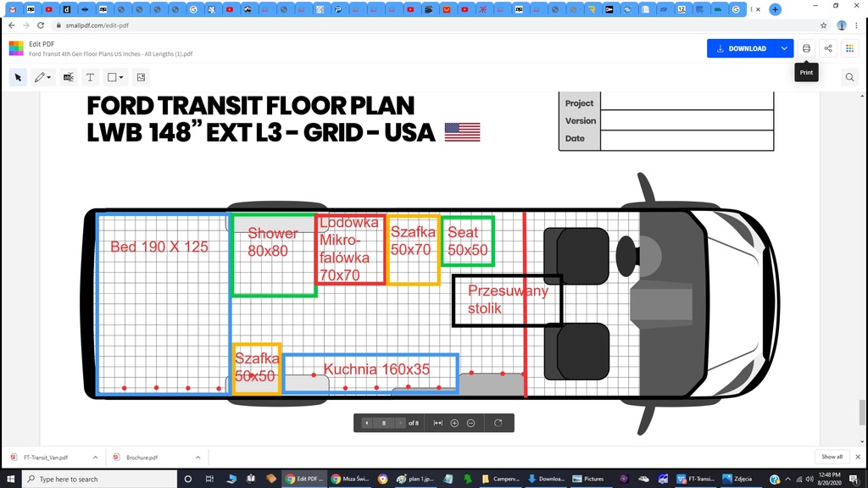
Task: Select the pencil draw tool
Action: pos(39,77)
